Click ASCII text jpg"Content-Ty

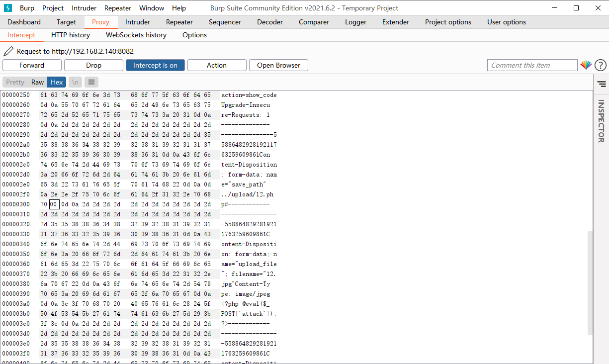click(246, 283)
